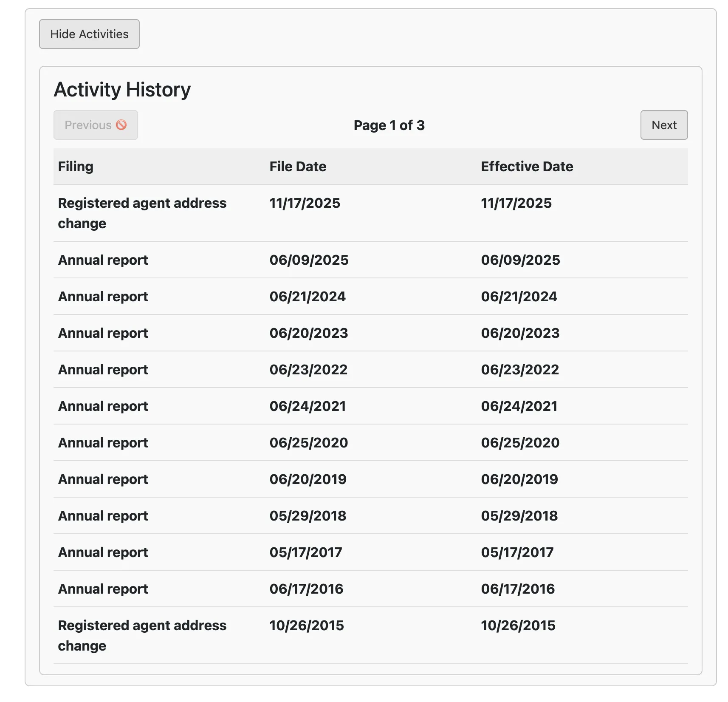This screenshot has width=728, height=702.
Task: Click the File Date column header
Action: click(x=298, y=167)
